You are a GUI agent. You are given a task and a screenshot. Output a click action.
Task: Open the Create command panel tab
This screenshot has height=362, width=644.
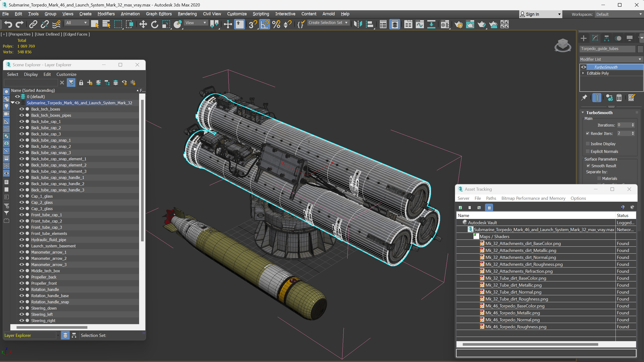click(x=583, y=38)
